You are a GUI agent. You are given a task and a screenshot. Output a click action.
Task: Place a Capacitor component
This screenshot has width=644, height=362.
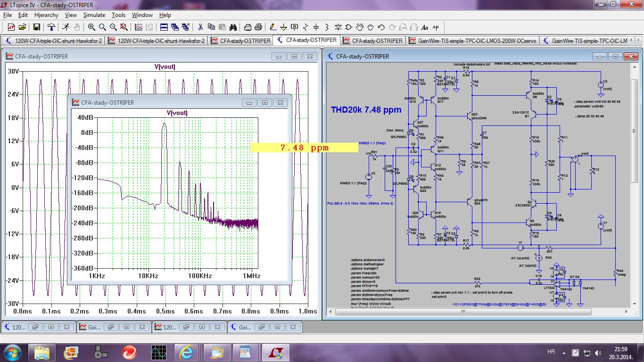point(316,27)
